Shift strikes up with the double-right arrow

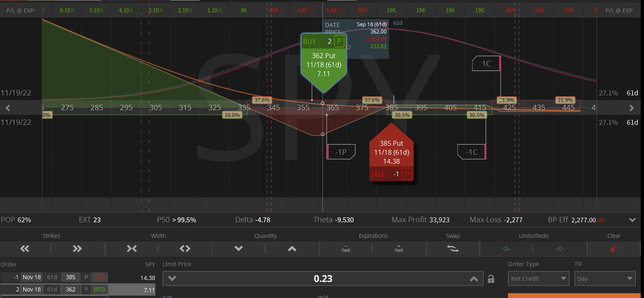[x=77, y=248]
